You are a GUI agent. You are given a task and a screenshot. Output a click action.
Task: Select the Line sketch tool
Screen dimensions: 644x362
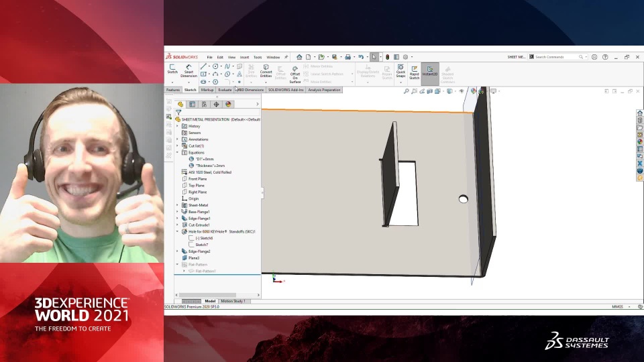(x=203, y=66)
